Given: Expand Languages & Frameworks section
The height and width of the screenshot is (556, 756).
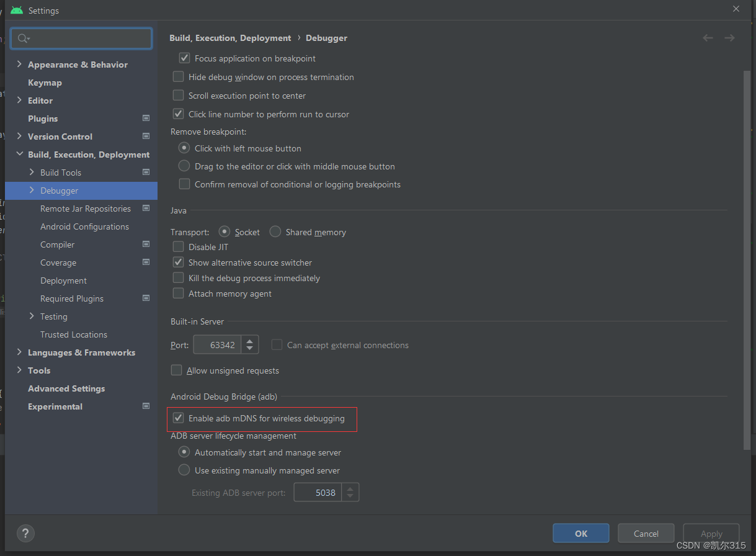Looking at the screenshot, I should (19, 352).
